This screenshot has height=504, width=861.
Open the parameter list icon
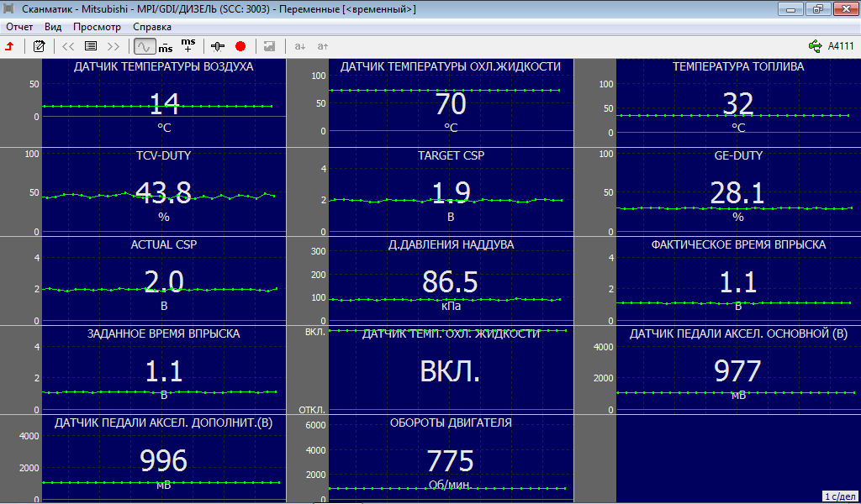(91, 46)
